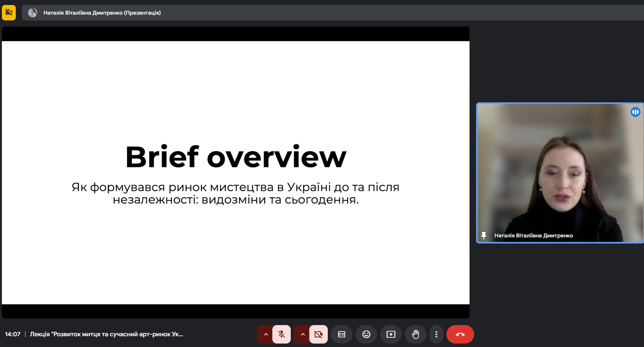Click the meeting title Лекція "Розвиток митця...
This screenshot has height=347, width=644.
[106, 334]
